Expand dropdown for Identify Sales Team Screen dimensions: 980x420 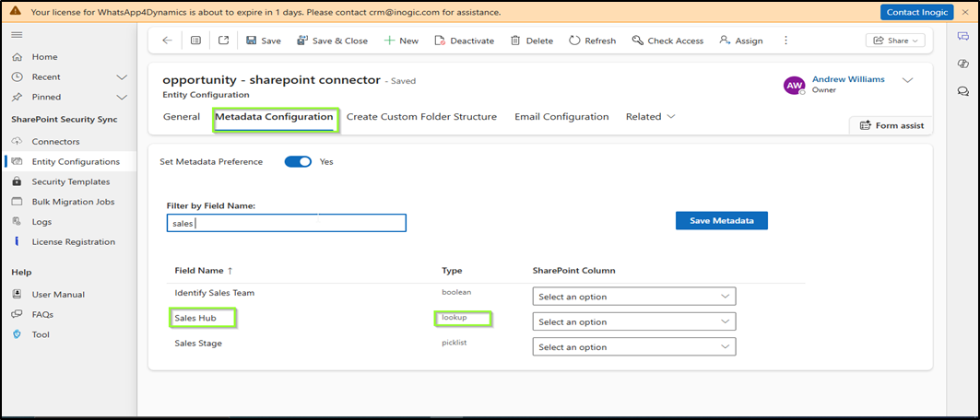[x=633, y=297]
